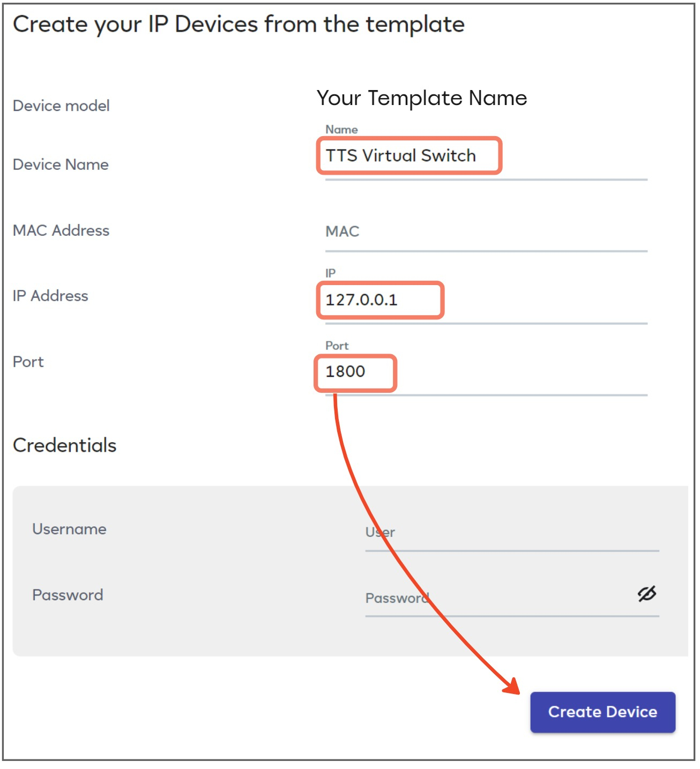The height and width of the screenshot is (769, 700).
Task: Click the Device Name row label
Action: coord(61,165)
